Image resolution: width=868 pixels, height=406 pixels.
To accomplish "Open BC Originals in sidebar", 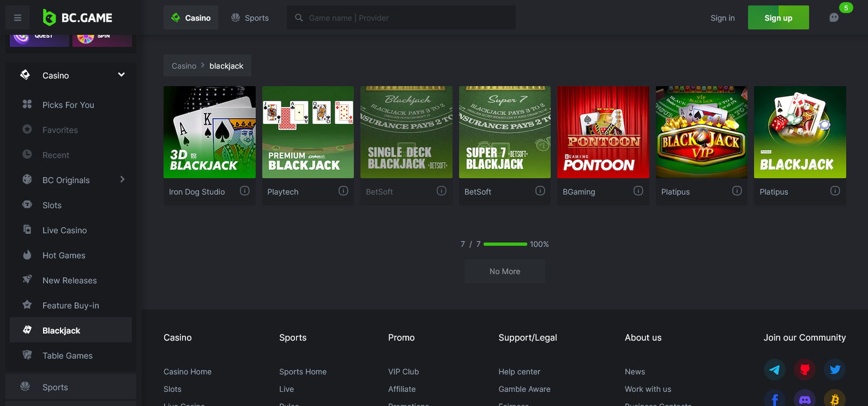I will tap(71, 180).
